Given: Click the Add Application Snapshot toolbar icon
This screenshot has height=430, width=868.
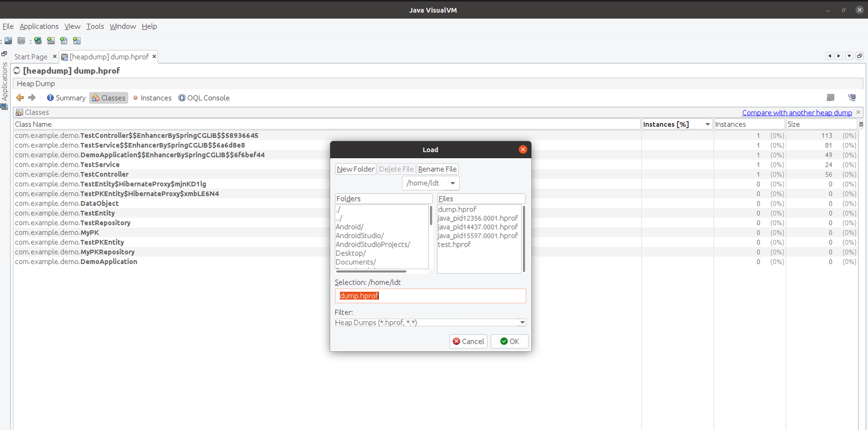Looking at the screenshot, I should pos(77,40).
